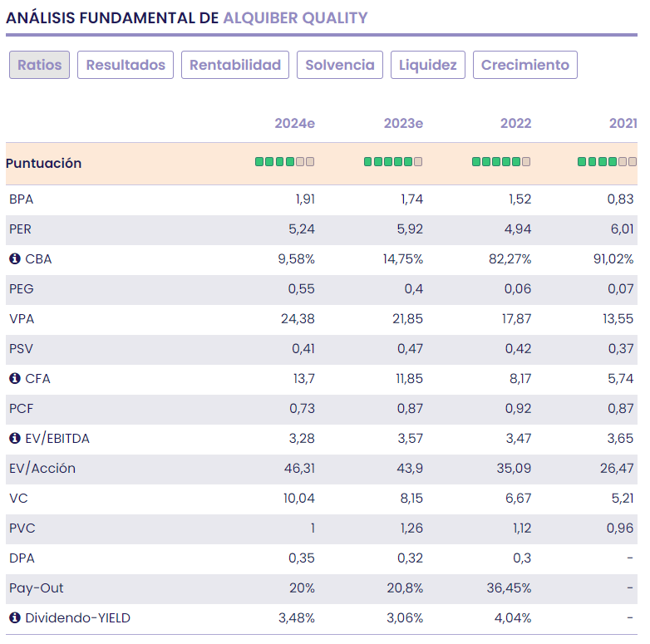Image resolution: width=650 pixels, height=644 pixels.
Task: Click the 2021 score rating squares
Action: pos(607,162)
